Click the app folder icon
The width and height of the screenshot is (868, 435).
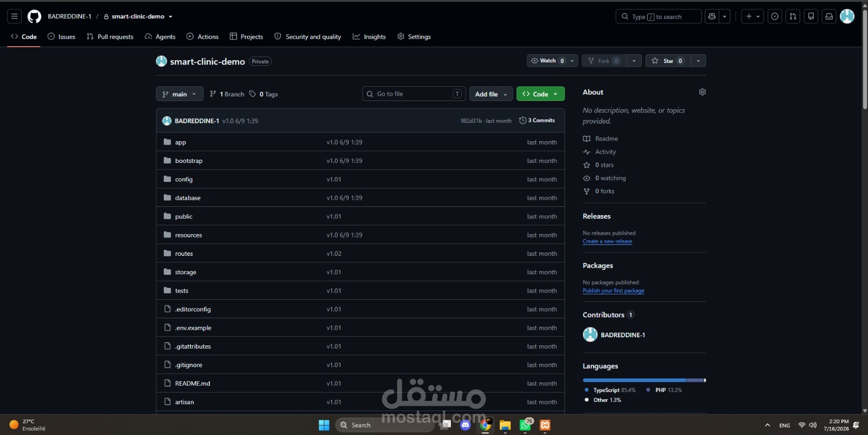(168, 142)
